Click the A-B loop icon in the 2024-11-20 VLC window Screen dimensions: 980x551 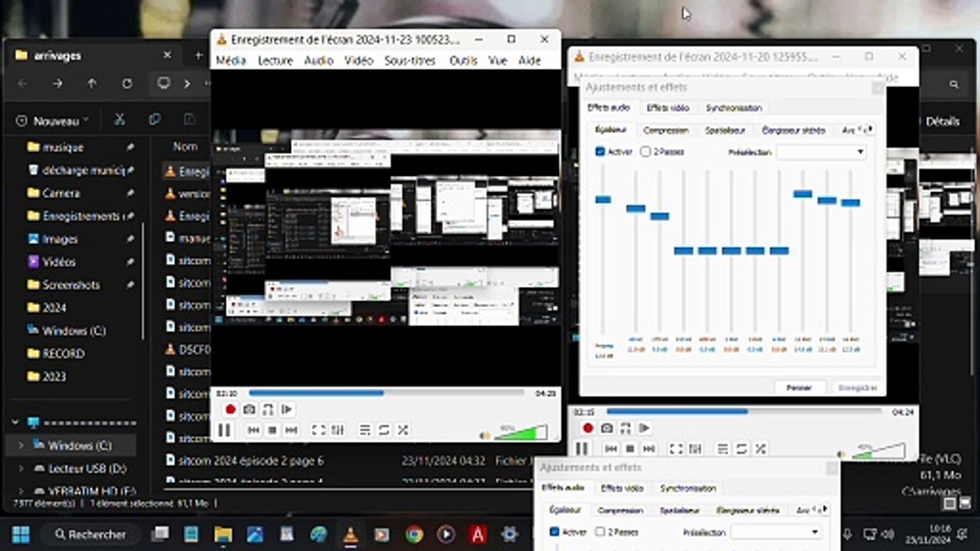point(626,428)
